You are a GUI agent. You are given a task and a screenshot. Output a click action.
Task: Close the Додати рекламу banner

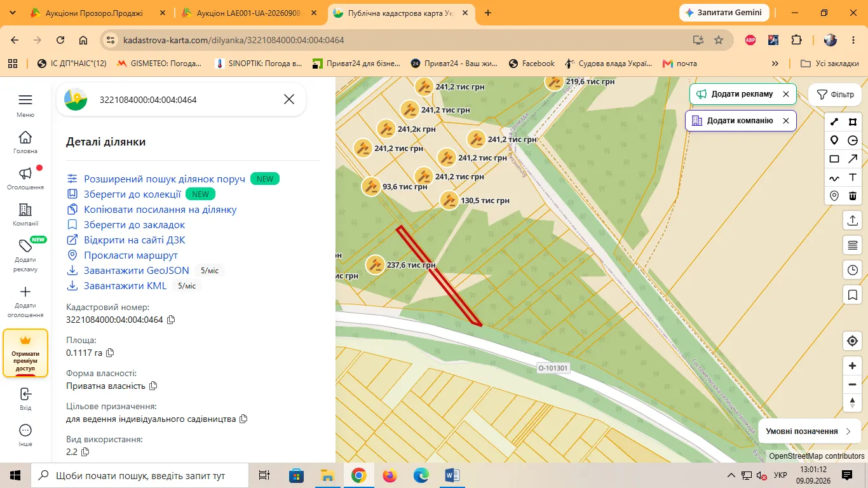786,94
